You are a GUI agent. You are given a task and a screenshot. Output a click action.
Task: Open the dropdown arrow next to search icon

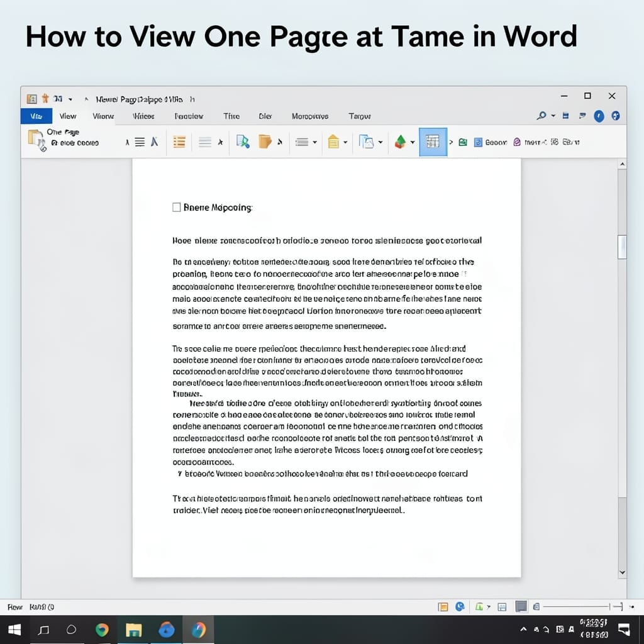[553, 116]
